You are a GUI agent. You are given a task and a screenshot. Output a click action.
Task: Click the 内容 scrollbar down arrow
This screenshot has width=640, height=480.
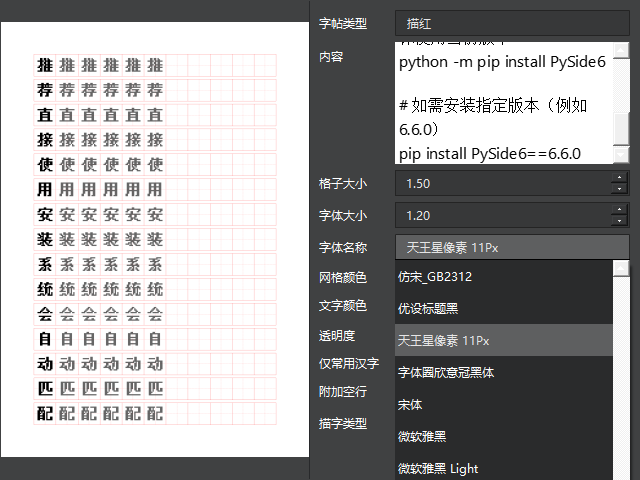621,155
